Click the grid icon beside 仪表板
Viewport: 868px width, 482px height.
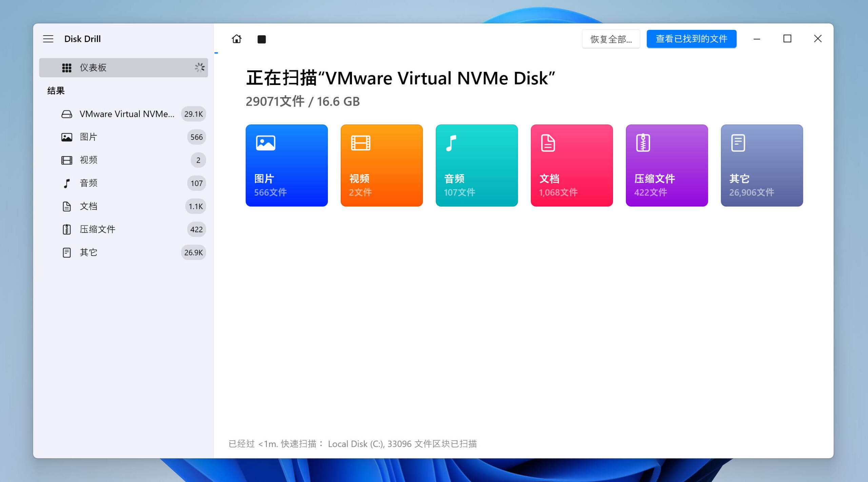67,68
